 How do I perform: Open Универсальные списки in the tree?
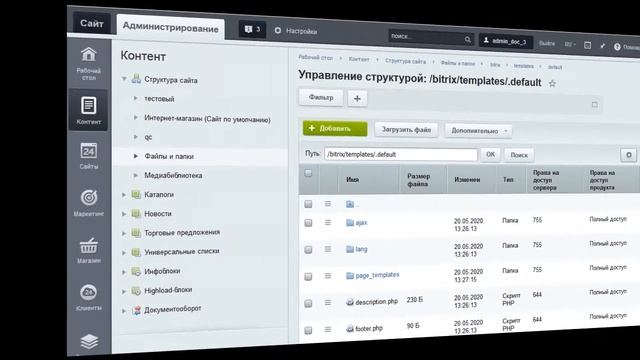[x=182, y=251]
